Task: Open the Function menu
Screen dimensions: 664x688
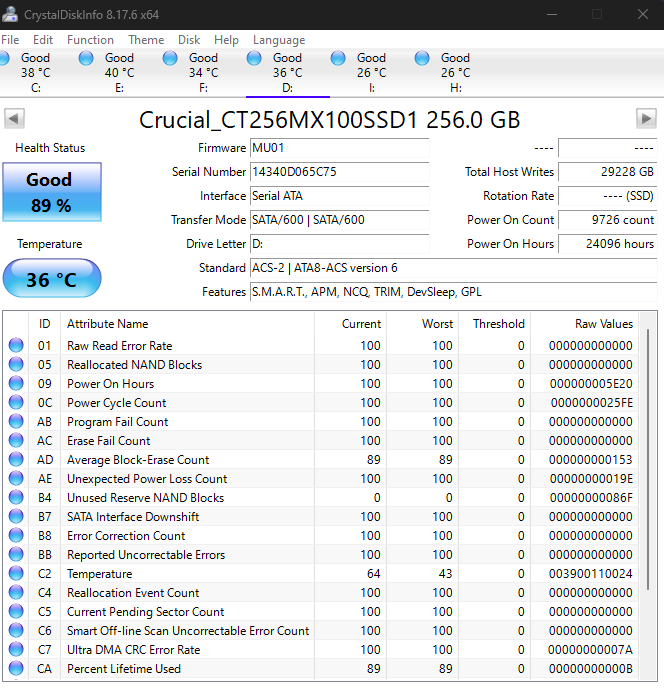Action: point(90,40)
